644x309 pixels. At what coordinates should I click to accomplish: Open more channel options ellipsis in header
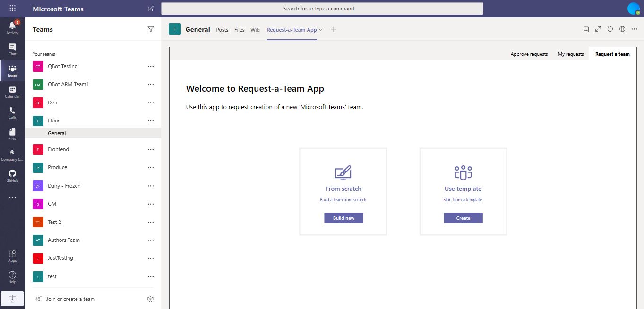[634, 29]
